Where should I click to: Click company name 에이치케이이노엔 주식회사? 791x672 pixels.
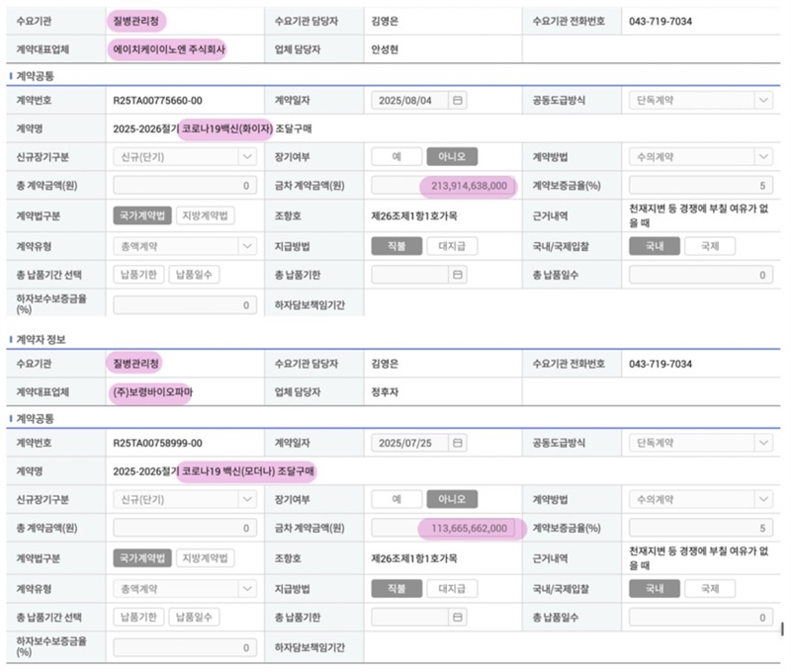point(169,49)
